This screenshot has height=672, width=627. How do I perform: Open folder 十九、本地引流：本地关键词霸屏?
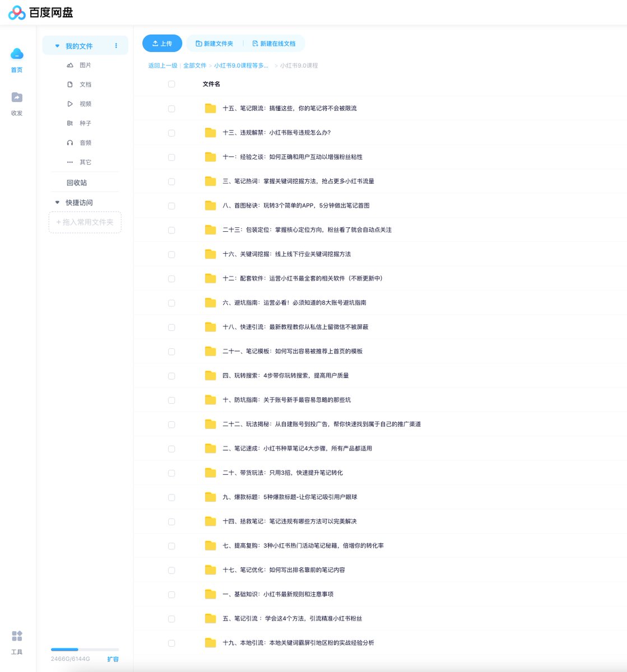coord(298,643)
